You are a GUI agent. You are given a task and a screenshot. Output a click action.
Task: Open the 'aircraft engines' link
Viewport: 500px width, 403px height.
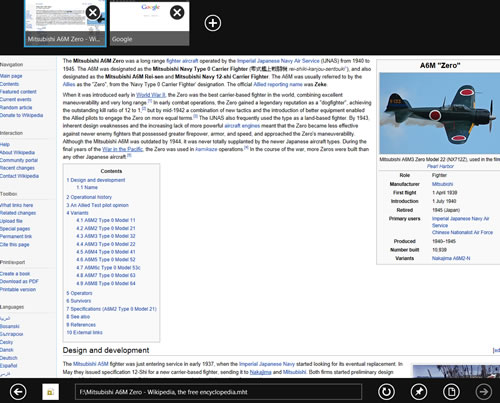click(x=242, y=126)
